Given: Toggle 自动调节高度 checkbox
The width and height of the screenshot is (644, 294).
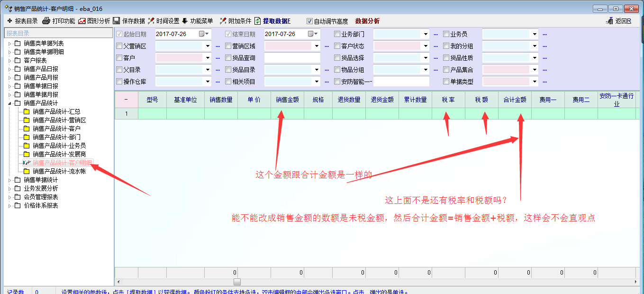Looking at the screenshot, I should 310,21.
